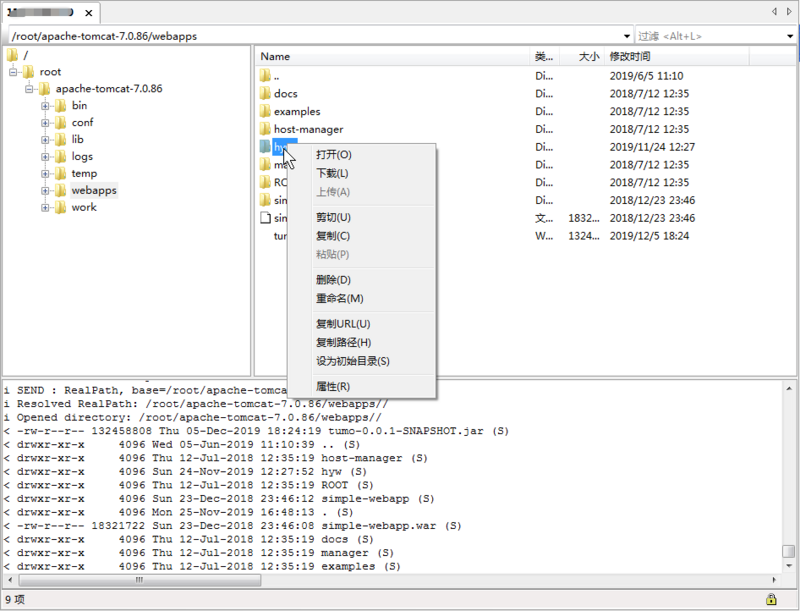Click the logs folder icon in tree
Viewport: 800px width, 611px height.
60,157
